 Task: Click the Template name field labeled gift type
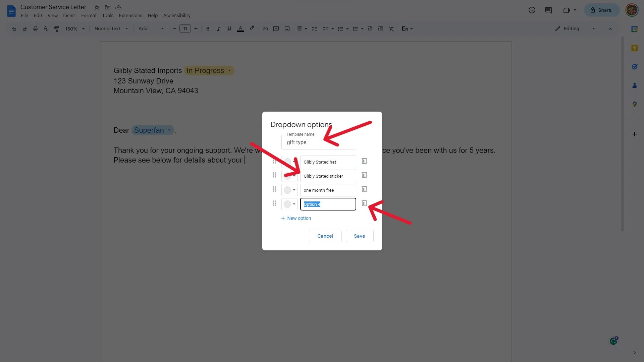tap(319, 142)
